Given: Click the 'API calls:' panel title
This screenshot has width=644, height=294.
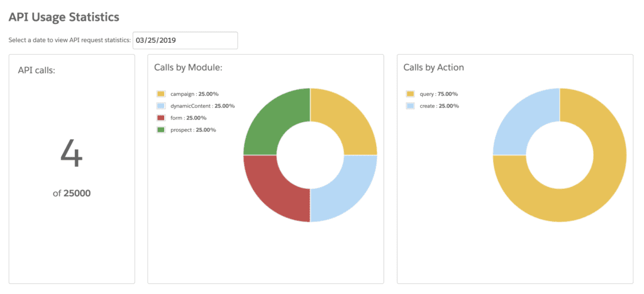Looking at the screenshot, I should (36, 71).
